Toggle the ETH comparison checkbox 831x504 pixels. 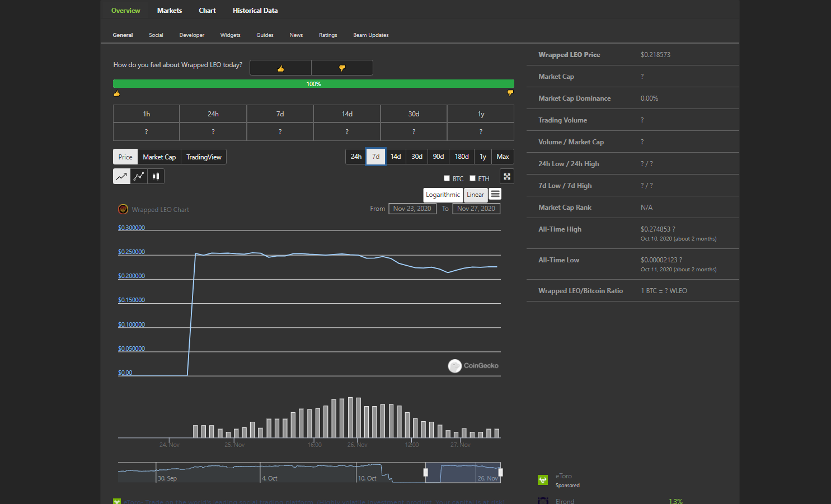pyautogui.click(x=472, y=178)
